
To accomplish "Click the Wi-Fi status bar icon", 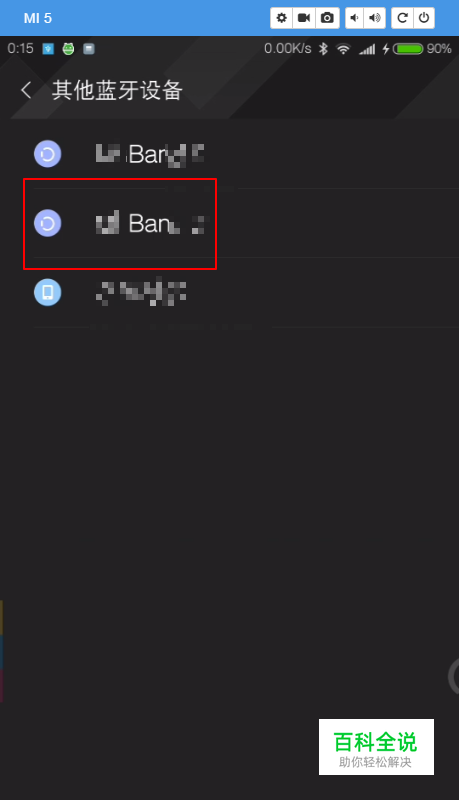I will [x=344, y=49].
